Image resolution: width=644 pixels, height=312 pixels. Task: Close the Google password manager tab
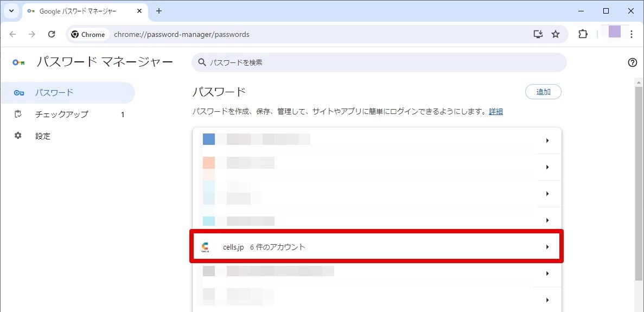click(139, 11)
